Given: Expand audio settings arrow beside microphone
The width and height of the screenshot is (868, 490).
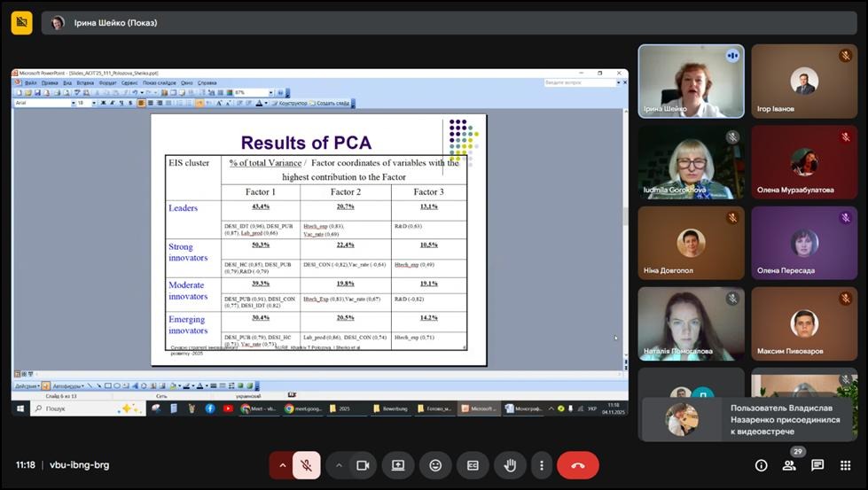Looking at the screenshot, I should pos(283,465).
